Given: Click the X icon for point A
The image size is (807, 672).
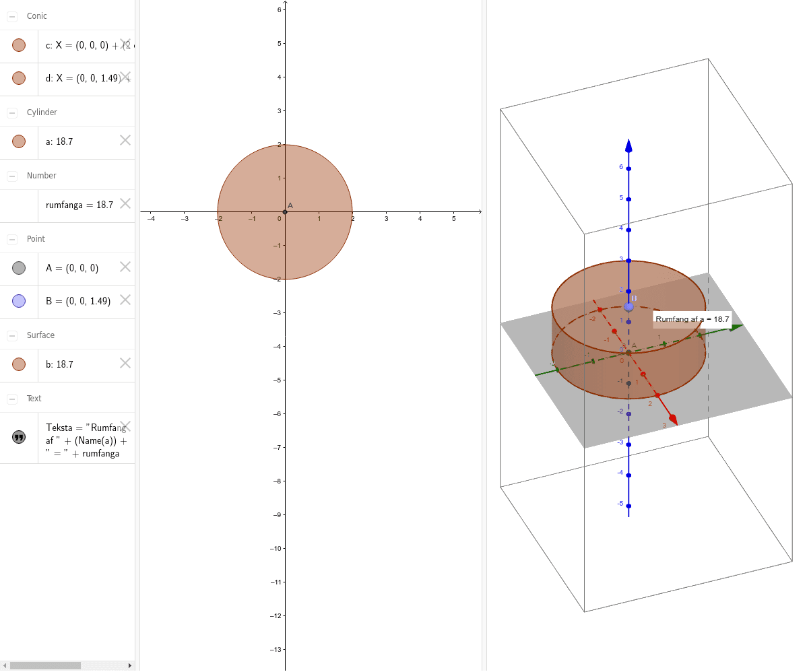Looking at the screenshot, I should [124, 266].
